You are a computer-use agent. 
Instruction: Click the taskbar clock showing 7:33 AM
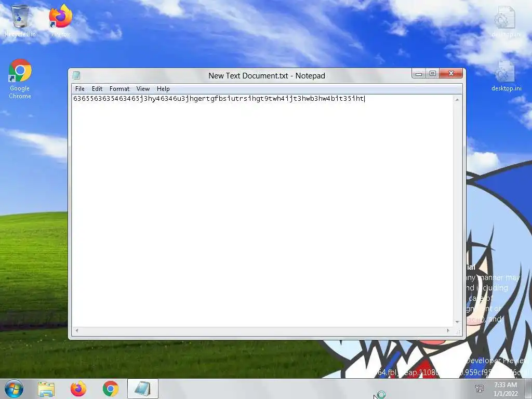pyautogui.click(x=506, y=389)
